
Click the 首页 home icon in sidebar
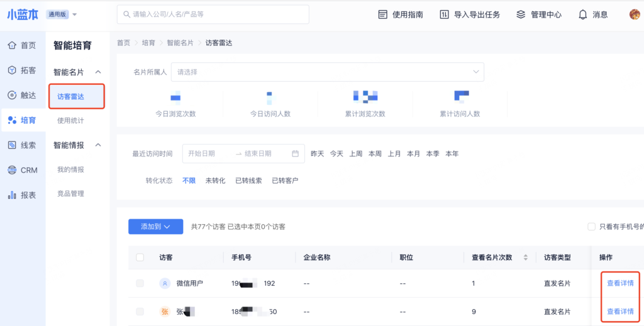[x=12, y=45]
